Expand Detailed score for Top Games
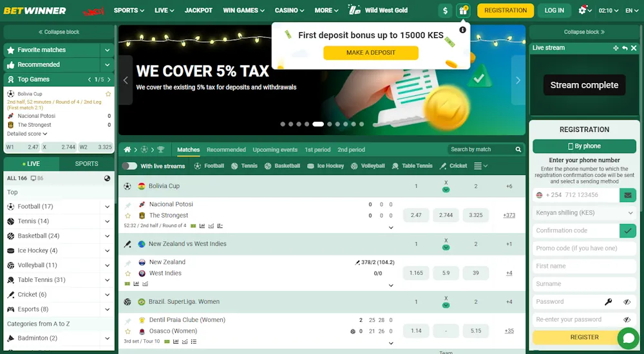The height and width of the screenshot is (354, 644). (27, 134)
